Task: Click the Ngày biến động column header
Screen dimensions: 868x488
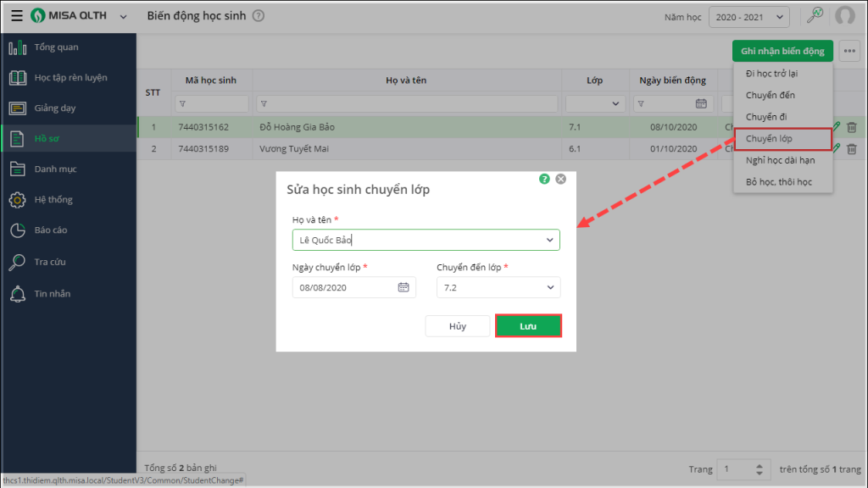Action: pos(672,80)
